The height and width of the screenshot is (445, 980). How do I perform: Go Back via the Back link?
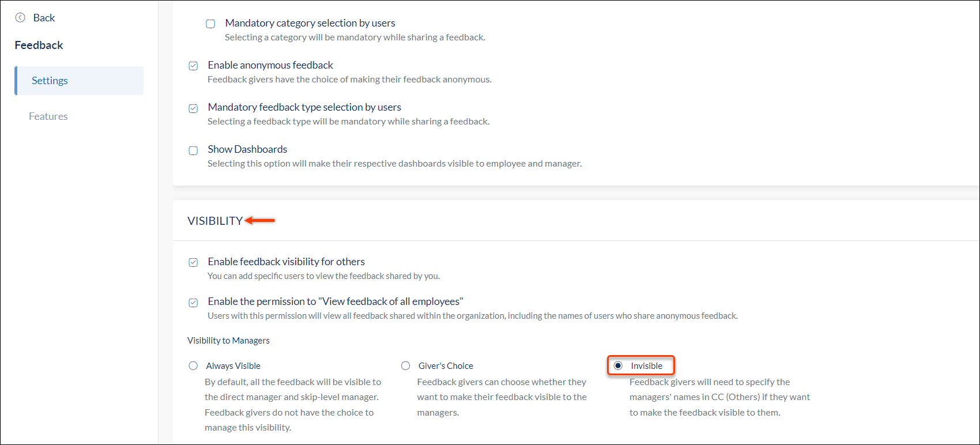44,18
